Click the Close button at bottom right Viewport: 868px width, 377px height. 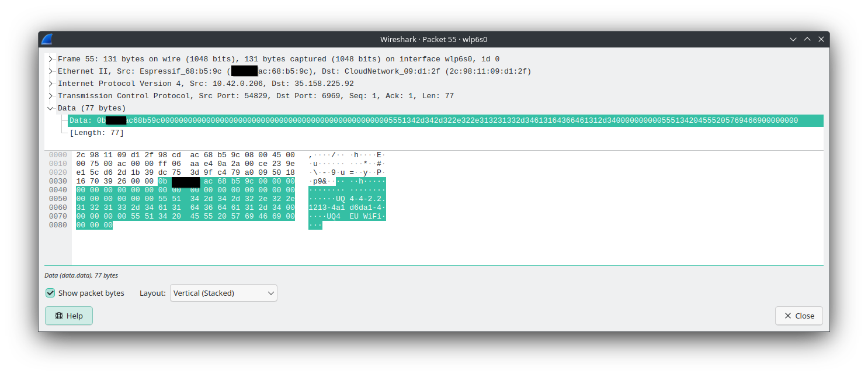click(x=799, y=316)
